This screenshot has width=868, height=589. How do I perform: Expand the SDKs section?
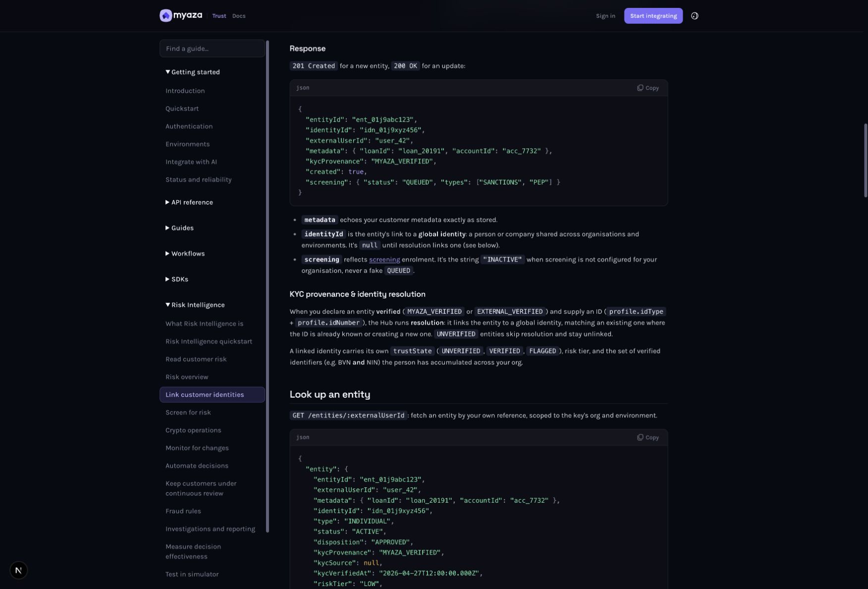(177, 280)
